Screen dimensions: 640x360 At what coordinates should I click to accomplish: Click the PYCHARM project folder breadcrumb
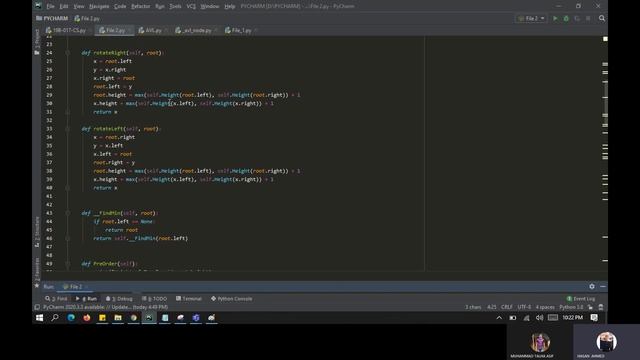pos(52,18)
